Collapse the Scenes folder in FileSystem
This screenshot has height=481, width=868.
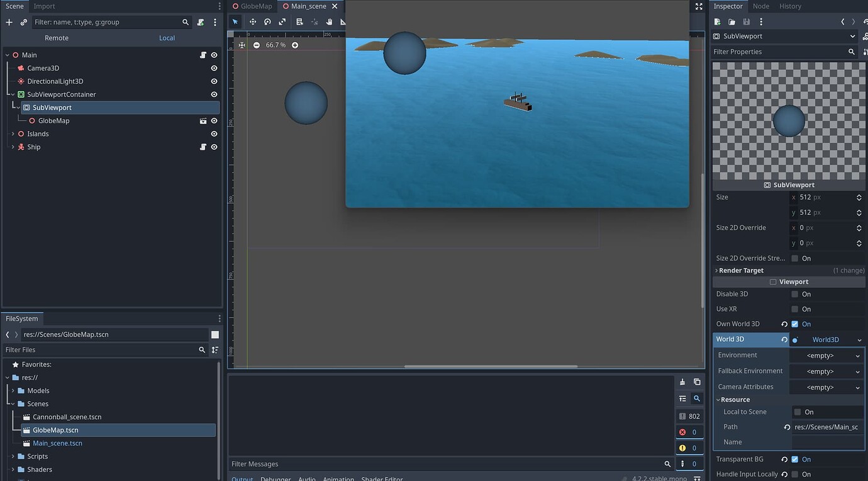13,404
